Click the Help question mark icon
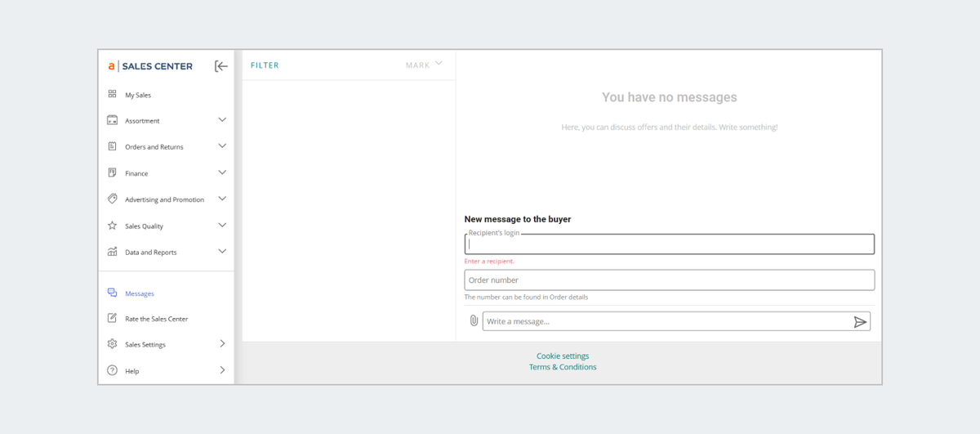The image size is (980, 434). [x=113, y=370]
